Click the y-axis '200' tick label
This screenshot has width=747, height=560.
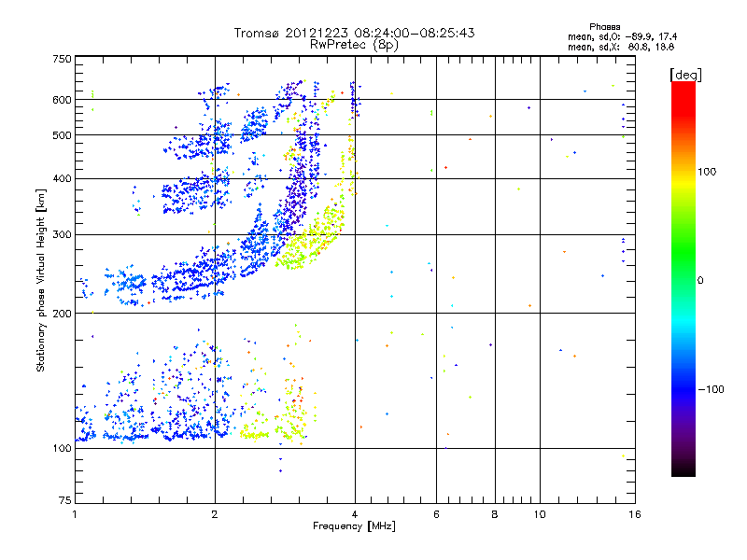coord(62,314)
